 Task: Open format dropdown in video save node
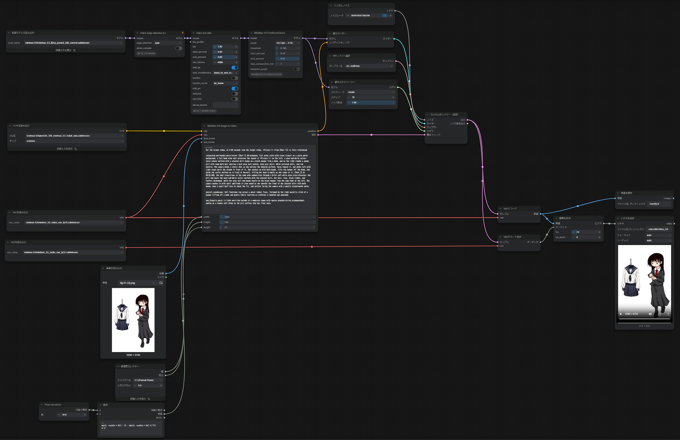point(658,235)
